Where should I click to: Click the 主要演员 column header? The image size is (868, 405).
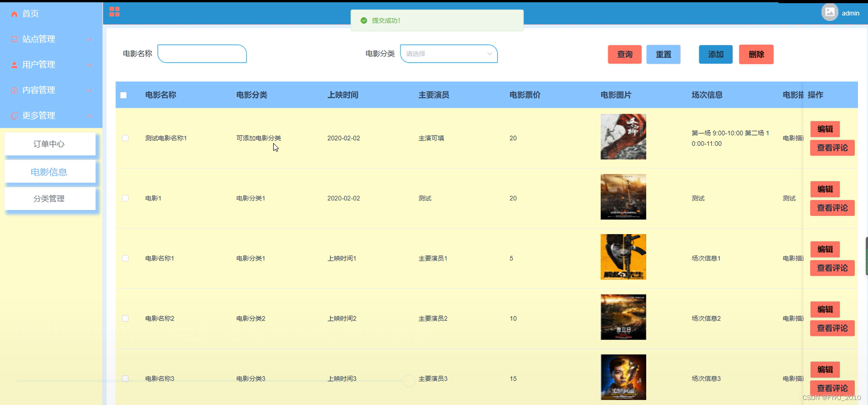point(434,95)
